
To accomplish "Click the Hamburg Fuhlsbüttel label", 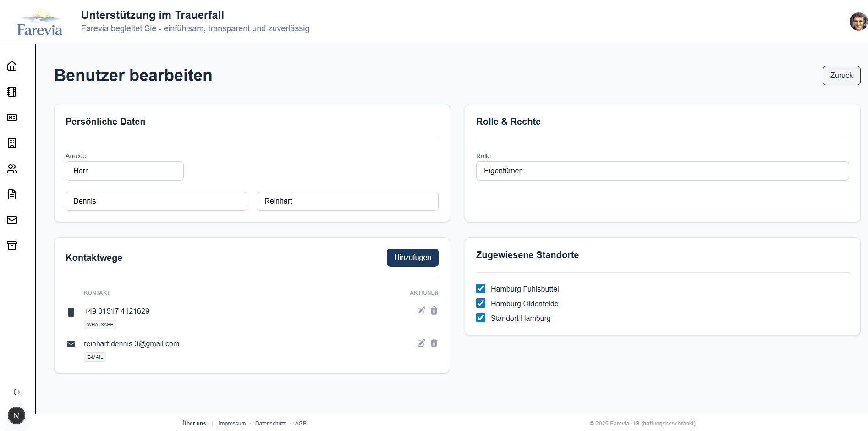I will tap(525, 289).
